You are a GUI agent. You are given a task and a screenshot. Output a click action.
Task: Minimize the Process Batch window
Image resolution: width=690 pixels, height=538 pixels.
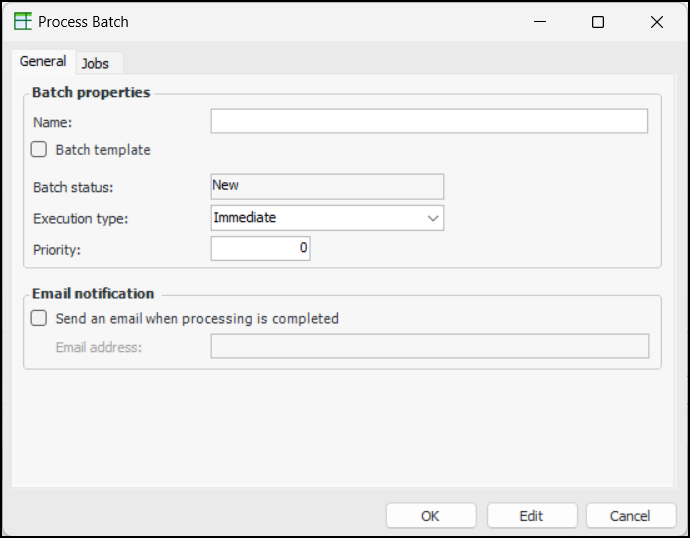point(539,22)
